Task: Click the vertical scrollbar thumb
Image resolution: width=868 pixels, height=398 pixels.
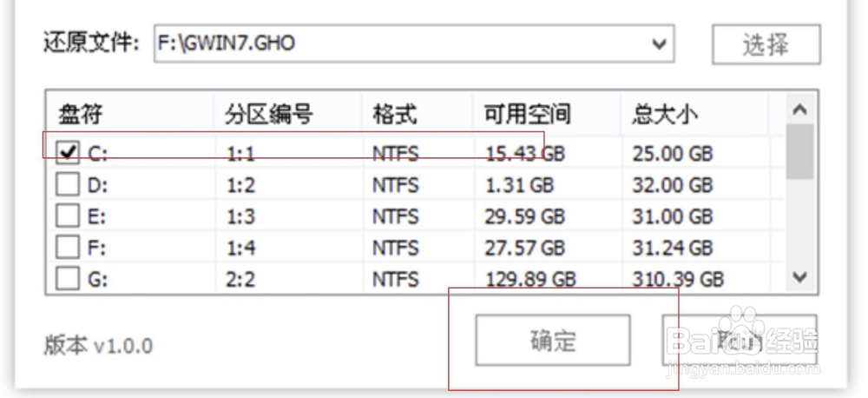Action: click(800, 151)
